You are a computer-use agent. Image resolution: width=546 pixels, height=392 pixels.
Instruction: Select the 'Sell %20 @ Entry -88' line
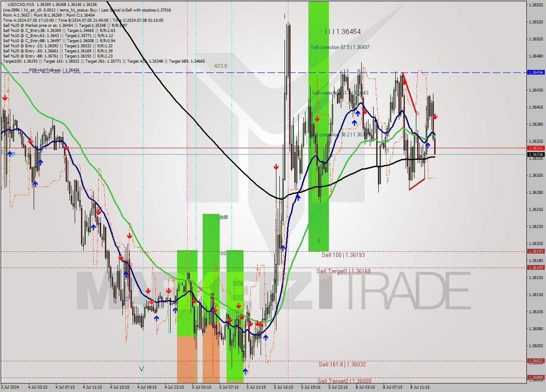pos(58,56)
